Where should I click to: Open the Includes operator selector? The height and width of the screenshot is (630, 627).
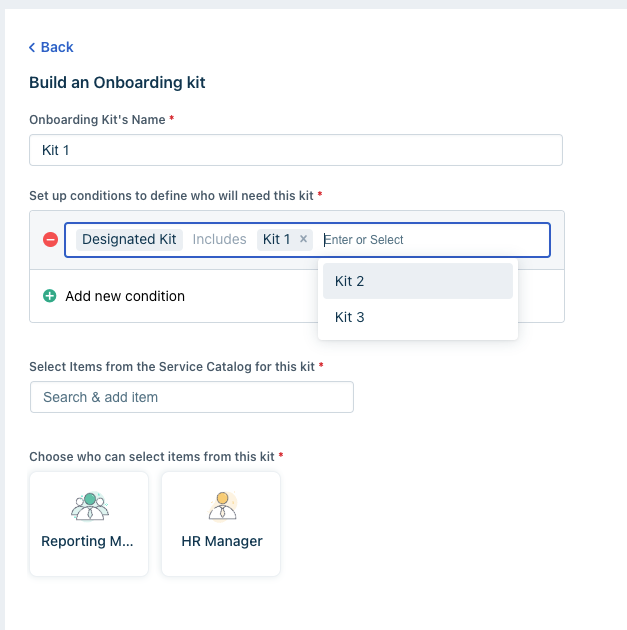point(219,239)
